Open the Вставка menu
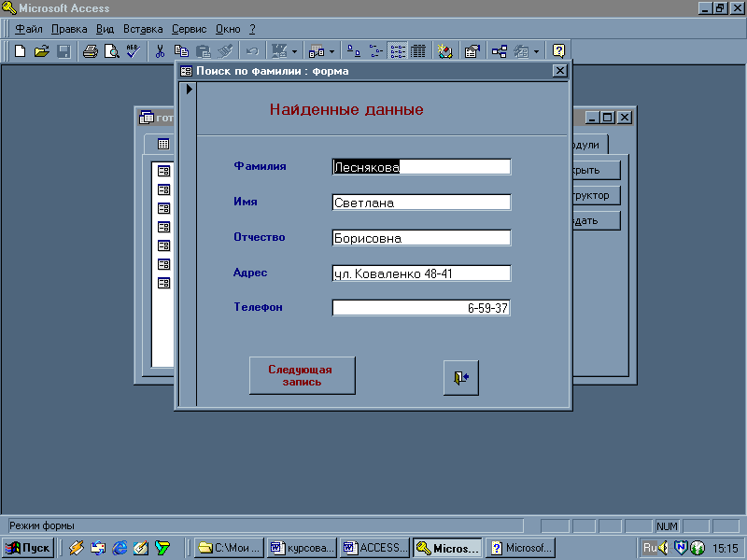 pos(142,29)
